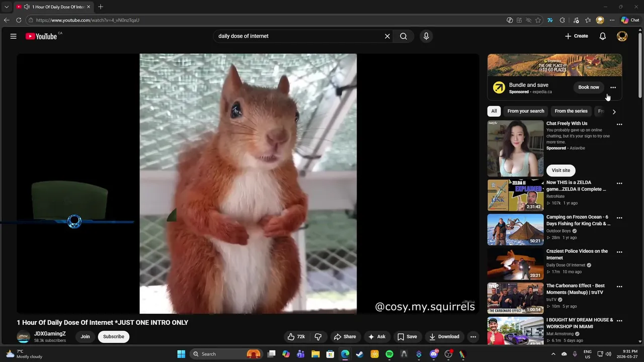Refresh the page in browser
This screenshot has width=644, height=362.
coord(19,20)
